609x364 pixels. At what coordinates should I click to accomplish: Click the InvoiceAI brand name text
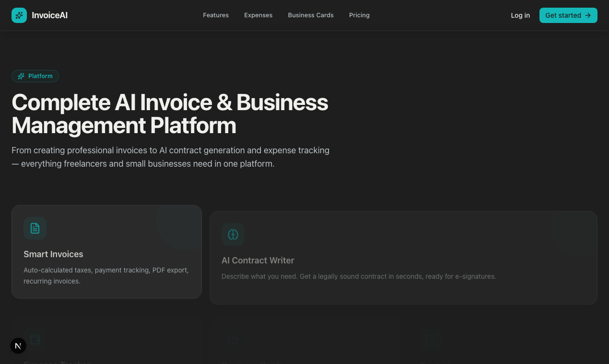49,15
